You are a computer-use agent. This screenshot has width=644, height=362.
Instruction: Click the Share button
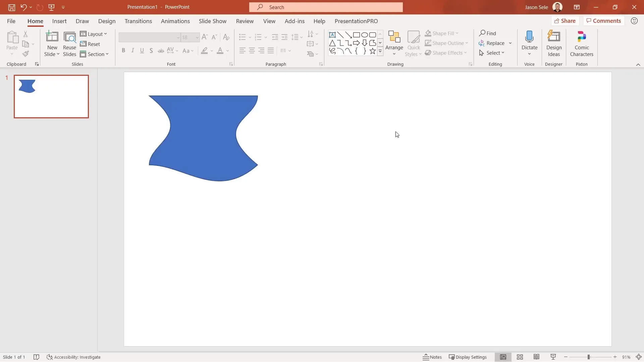pyautogui.click(x=566, y=20)
